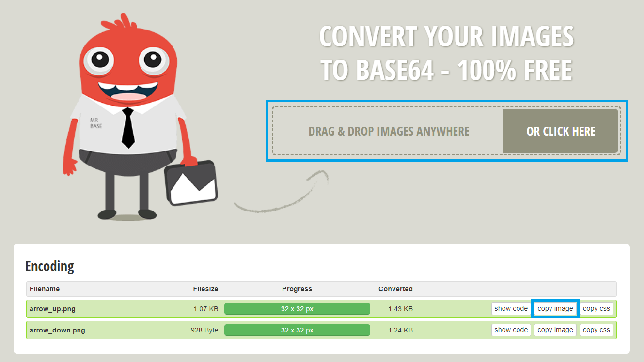Show code for arrow_down.png
This screenshot has width=644, height=362.
(x=511, y=330)
